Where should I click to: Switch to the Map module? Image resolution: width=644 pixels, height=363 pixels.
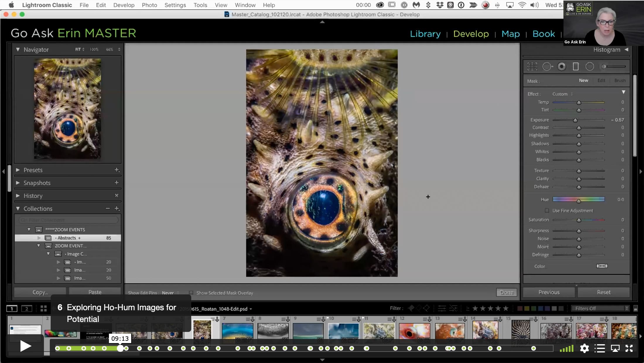pyautogui.click(x=510, y=34)
